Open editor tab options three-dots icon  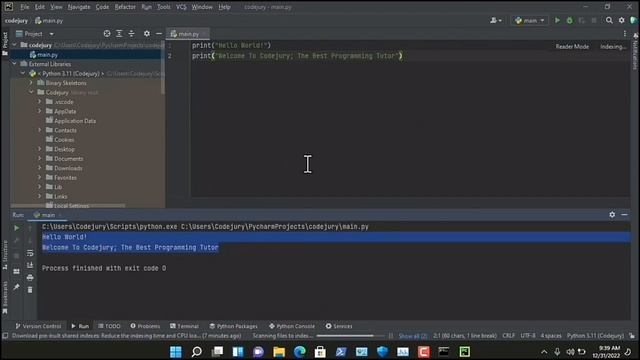624,34
